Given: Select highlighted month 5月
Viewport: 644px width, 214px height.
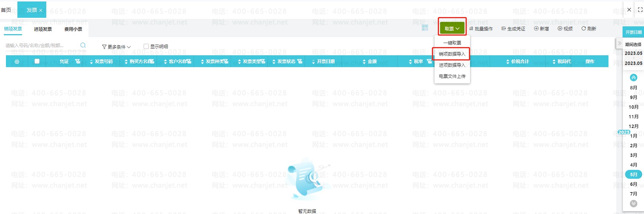Looking at the screenshot, I should click(634, 174).
